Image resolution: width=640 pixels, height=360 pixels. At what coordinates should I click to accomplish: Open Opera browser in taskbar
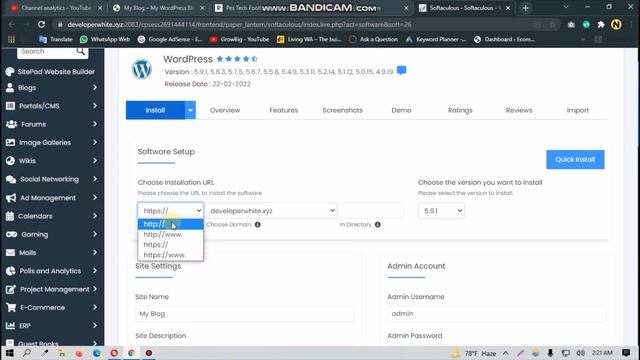click(114, 353)
